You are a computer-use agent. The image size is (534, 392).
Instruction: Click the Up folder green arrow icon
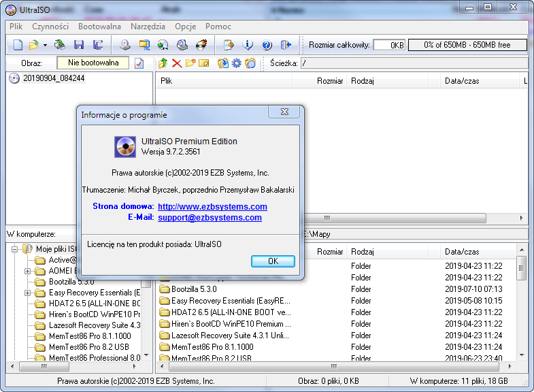coord(163,63)
